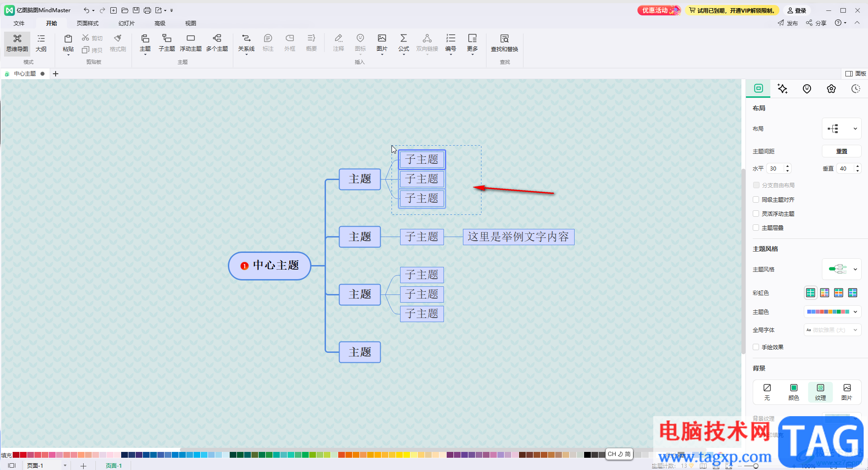868x470 pixels.
Task: Switch to outline (大纲) mode
Action: (x=41, y=43)
